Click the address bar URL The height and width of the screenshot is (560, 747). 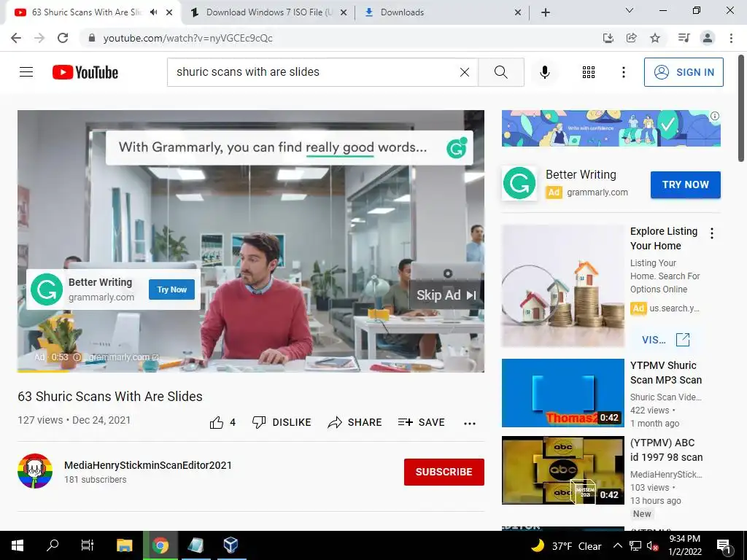tap(187, 38)
